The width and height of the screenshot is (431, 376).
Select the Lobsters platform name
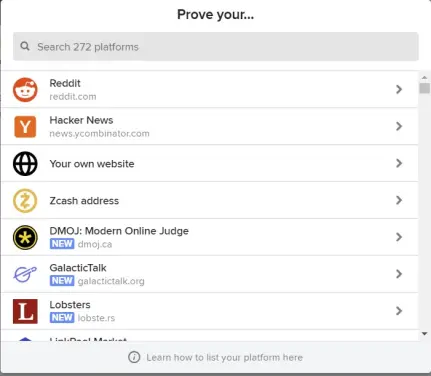(70, 305)
